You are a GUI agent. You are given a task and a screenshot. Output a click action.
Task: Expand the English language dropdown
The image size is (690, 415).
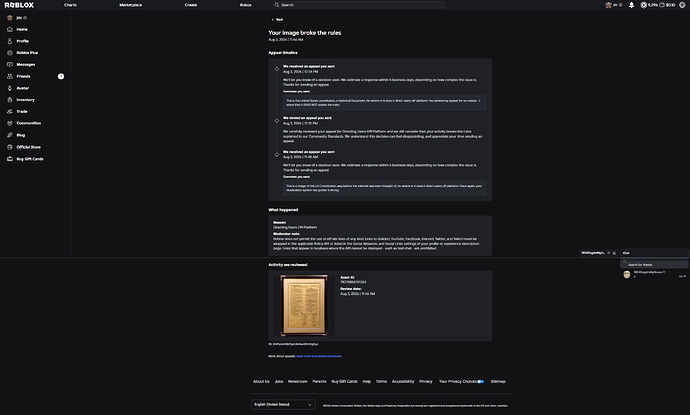point(283,404)
